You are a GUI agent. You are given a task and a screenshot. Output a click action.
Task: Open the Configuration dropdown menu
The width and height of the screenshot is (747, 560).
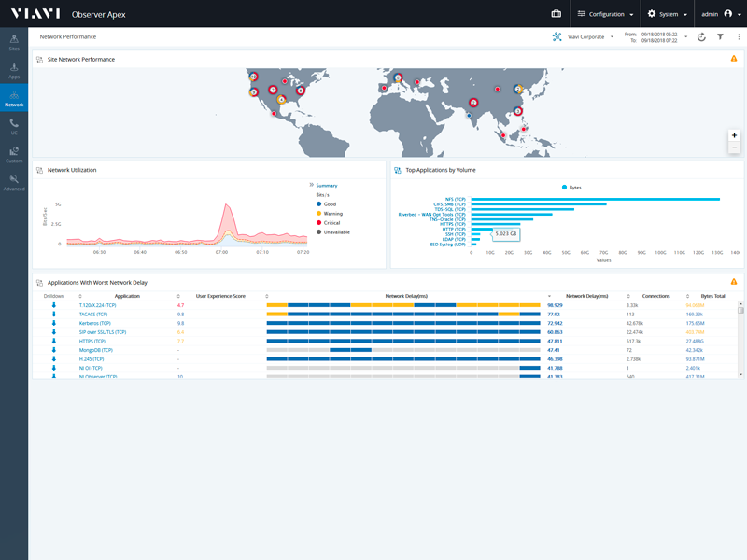[x=605, y=14]
